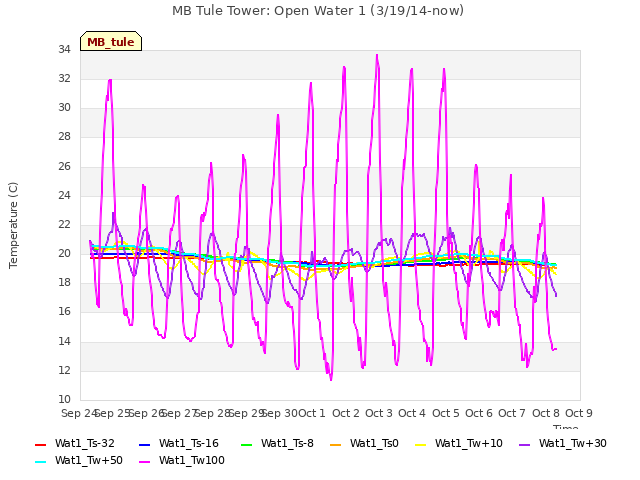The width and height of the screenshot is (640, 480).
Task: Click the Wat1_Ts0 legend label
Action: (x=374, y=443)
